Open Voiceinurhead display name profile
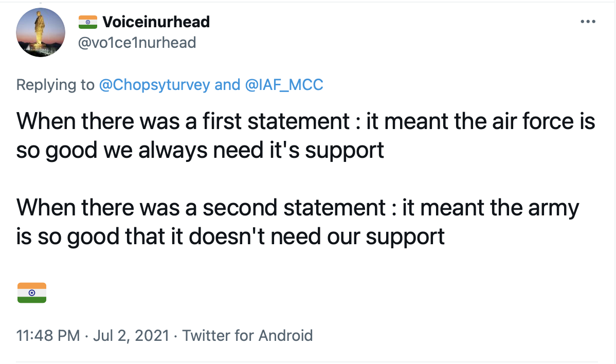The width and height of the screenshot is (616, 364). tap(156, 22)
